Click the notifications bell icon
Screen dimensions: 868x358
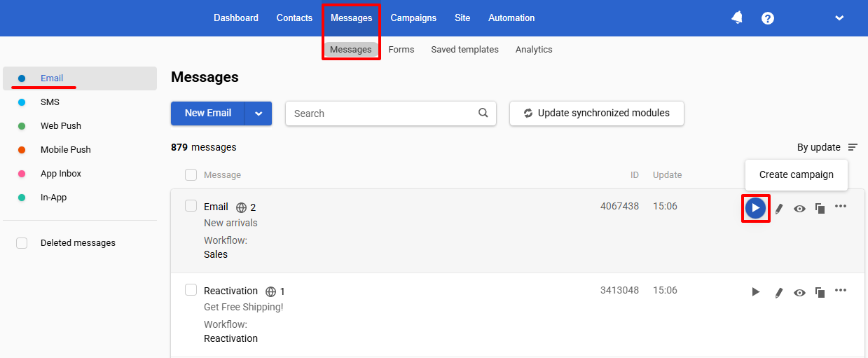[737, 18]
